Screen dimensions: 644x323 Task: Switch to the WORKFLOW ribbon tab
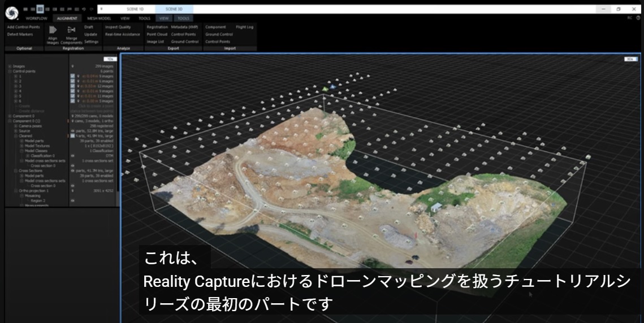pos(36,18)
